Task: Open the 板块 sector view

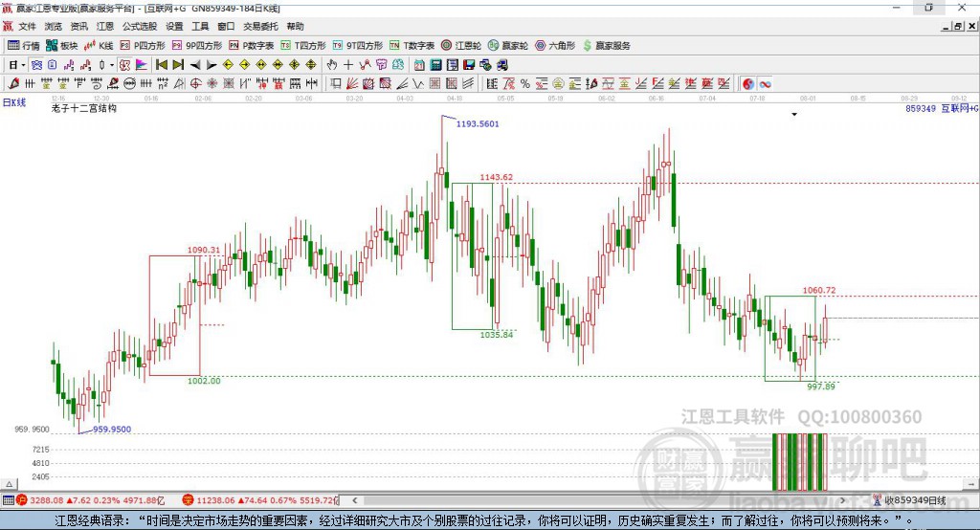Action: [x=62, y=46]
